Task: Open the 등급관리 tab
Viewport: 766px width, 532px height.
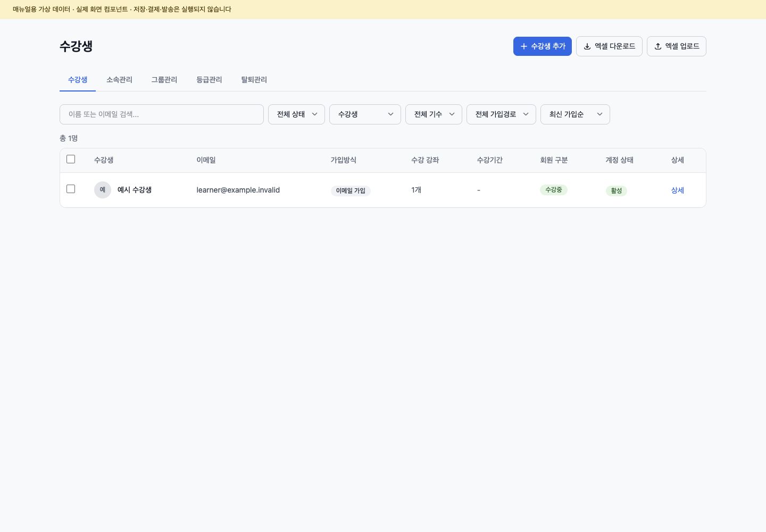Action: pos(209,80)
